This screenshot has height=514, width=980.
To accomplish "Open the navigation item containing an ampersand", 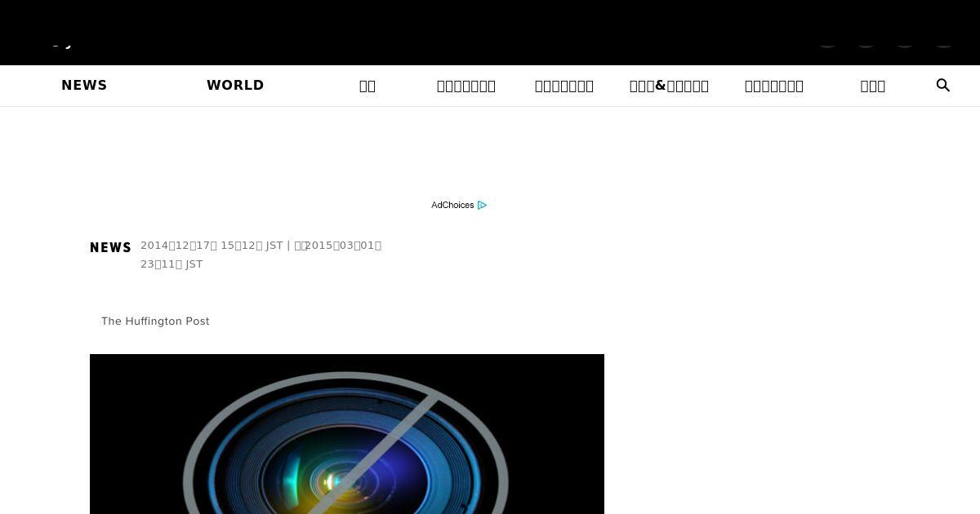I will tap(669, 86).
